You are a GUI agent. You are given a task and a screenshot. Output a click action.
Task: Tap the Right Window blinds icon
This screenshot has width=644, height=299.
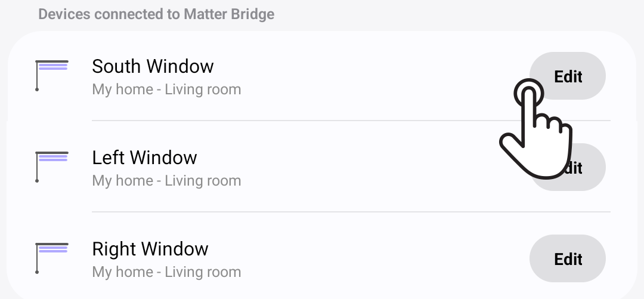click(x=52, y=258)
